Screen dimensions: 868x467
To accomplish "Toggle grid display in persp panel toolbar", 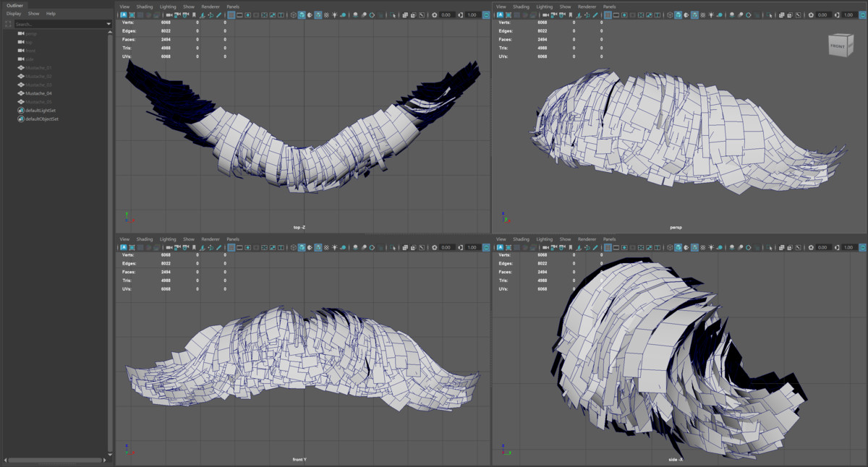I will (608, 14).
